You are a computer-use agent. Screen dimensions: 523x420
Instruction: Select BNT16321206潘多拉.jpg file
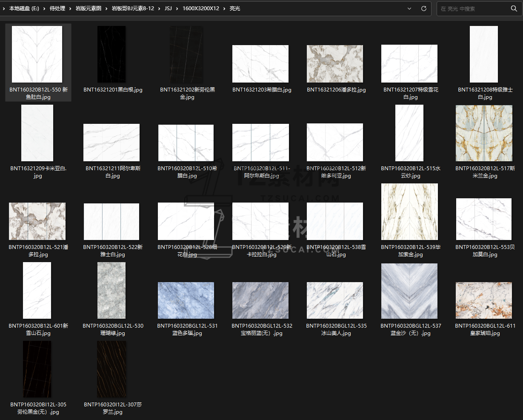click(x=335, y=64)
